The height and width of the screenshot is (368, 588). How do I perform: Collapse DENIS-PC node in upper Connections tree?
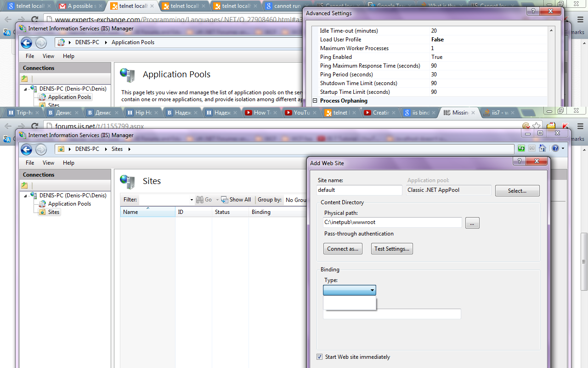pos(26,88)
